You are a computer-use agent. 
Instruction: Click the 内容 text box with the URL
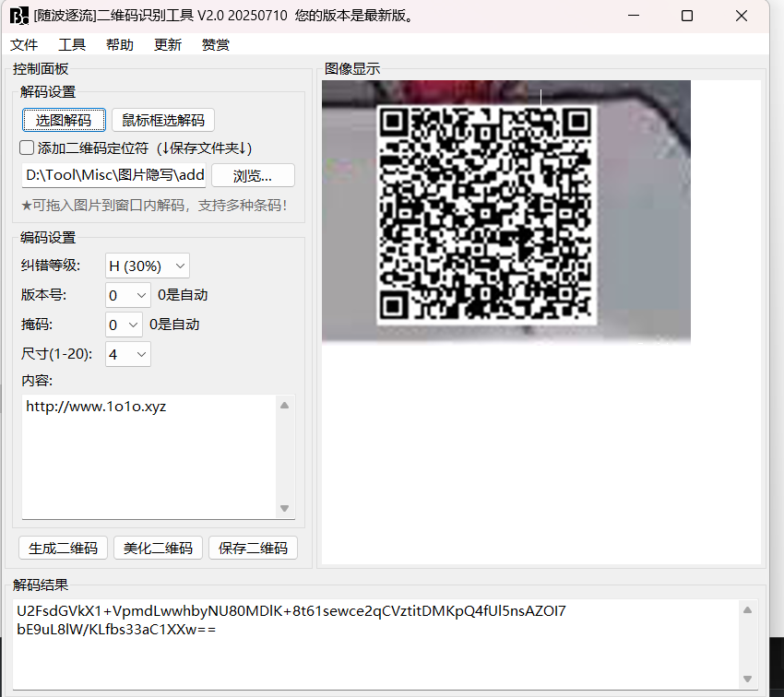(x=148, y=456)
